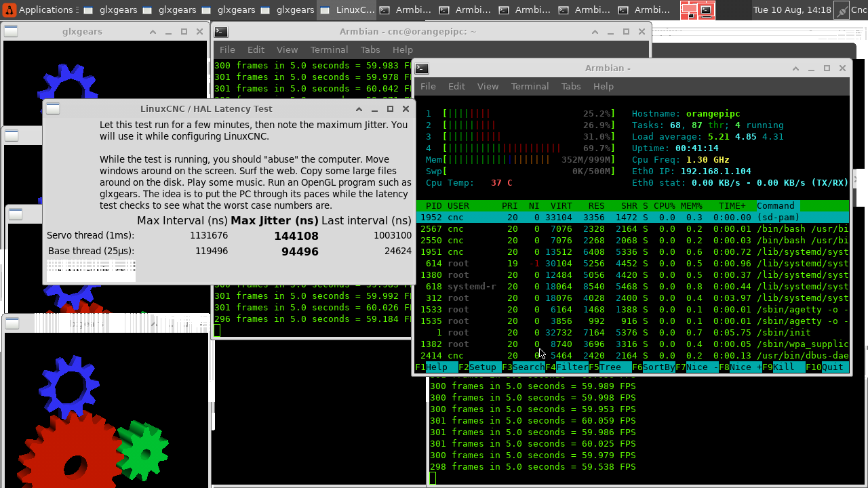868x488 pixels.
Task: Click F10 Quit in htop function bar
Action: coord(827,367)
